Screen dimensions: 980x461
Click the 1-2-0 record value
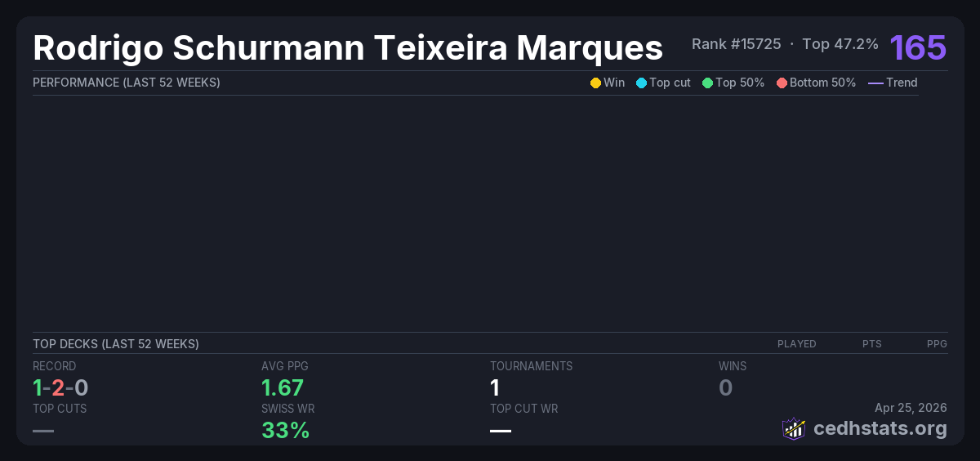pyautogui.click(x=60, y=387)
